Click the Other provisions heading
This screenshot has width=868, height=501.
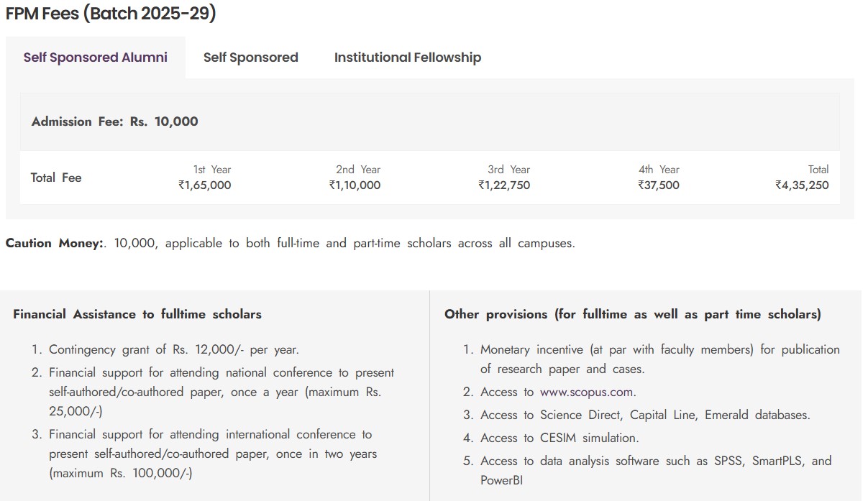pyautogui.click(x=632, y=314)
